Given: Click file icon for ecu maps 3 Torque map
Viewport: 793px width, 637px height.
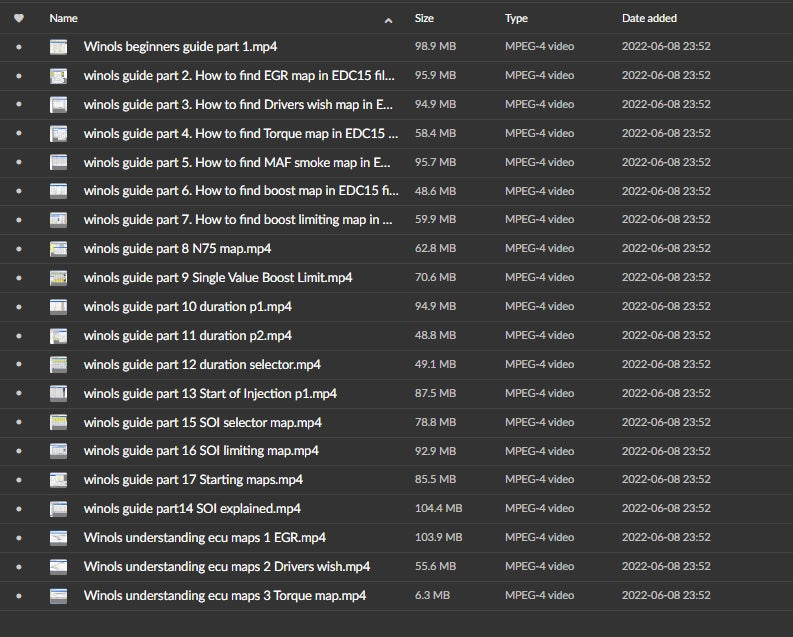Looking at the screenshot, I should click(x=59, y=596).
